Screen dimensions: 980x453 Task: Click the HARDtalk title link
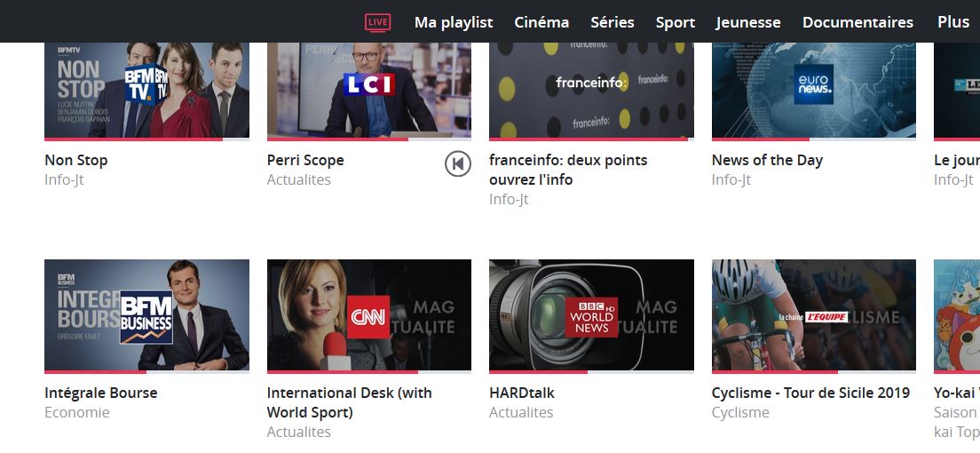tap(522, 393)
